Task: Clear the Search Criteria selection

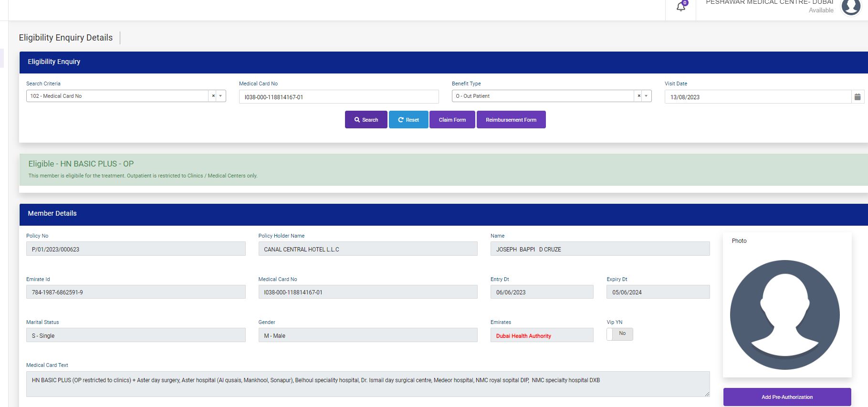Action: click(x=213, y=96)
